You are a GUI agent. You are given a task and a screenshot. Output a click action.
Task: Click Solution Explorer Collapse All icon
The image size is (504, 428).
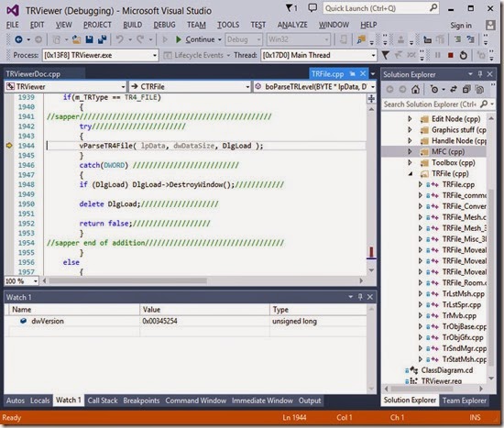click(x=466, y=89)
